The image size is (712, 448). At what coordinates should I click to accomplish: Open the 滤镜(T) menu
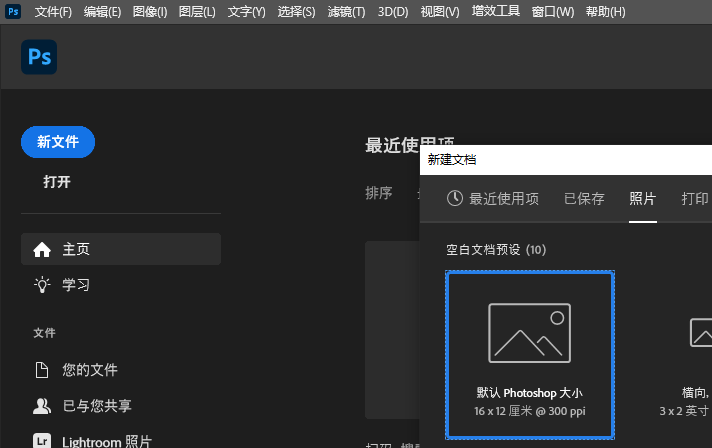(x=346, y=12)
